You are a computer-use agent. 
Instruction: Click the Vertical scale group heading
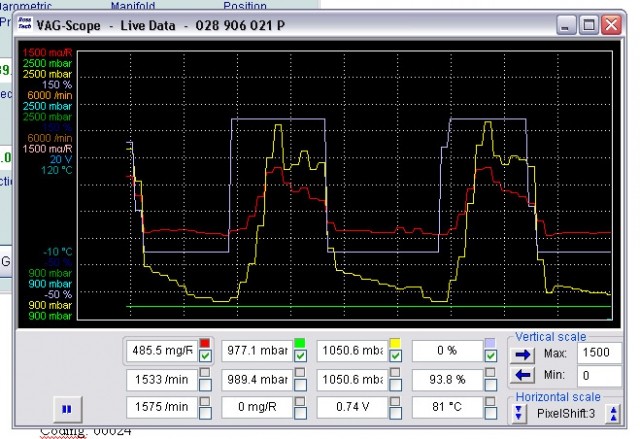550,337
